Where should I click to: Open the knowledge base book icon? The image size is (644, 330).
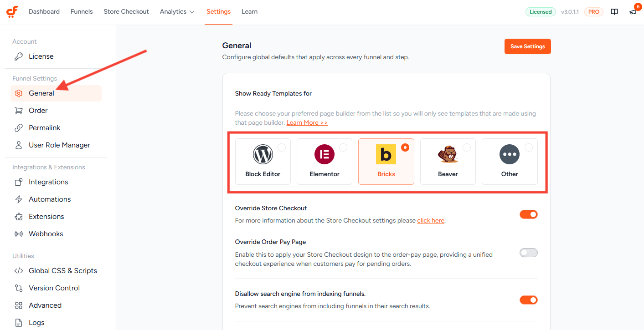click(614, 12)
